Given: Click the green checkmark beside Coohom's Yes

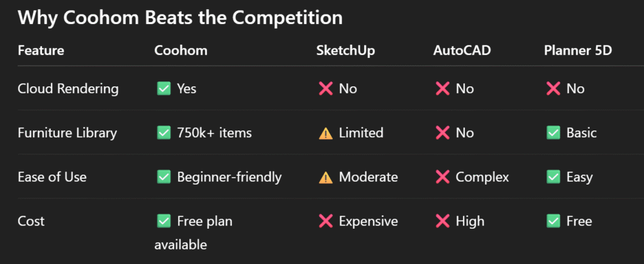Looking at the screenshot, I should coord(164,88).
